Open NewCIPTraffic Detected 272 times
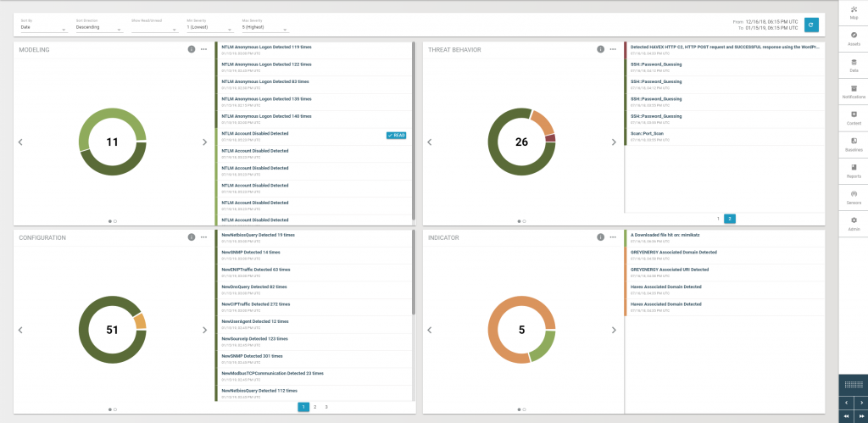 pyautogui.click(x=314, y=307)
